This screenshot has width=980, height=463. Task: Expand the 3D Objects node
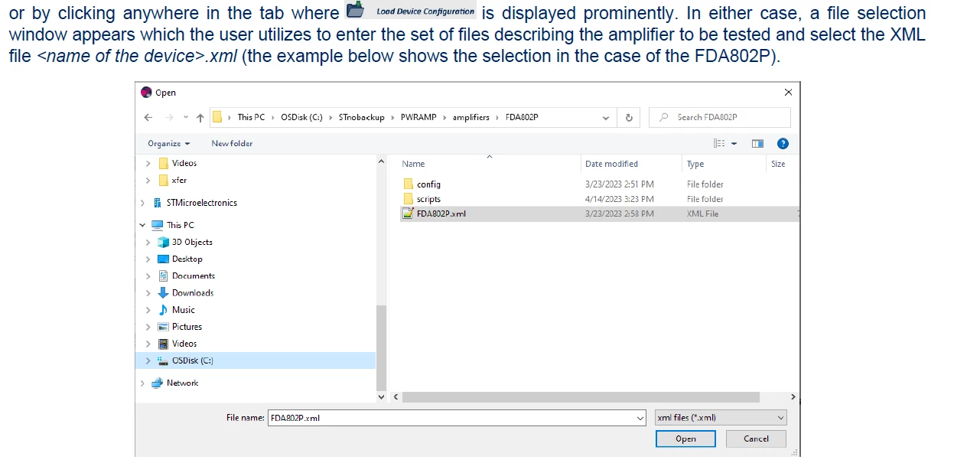pos(148,242)
